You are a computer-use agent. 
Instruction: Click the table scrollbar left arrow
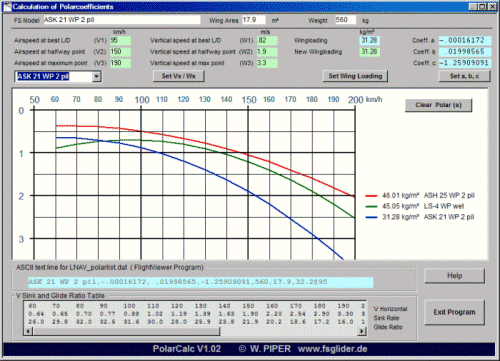pos(28,331)
